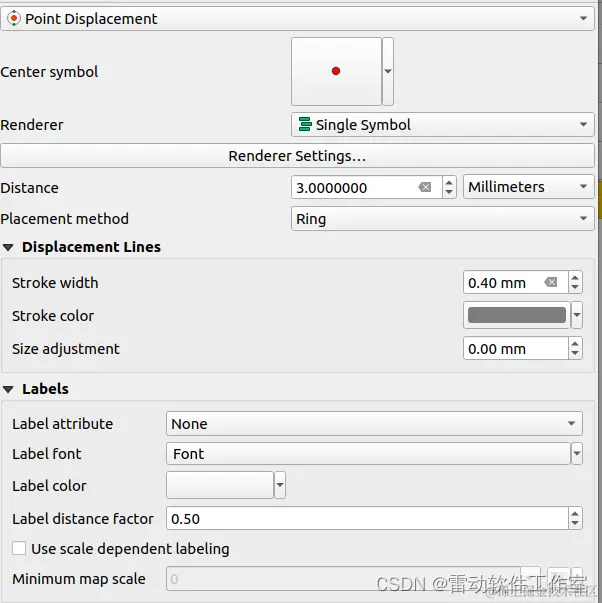Increase Distance with the up arrow
Screen dimensions: 602x603
449,182
